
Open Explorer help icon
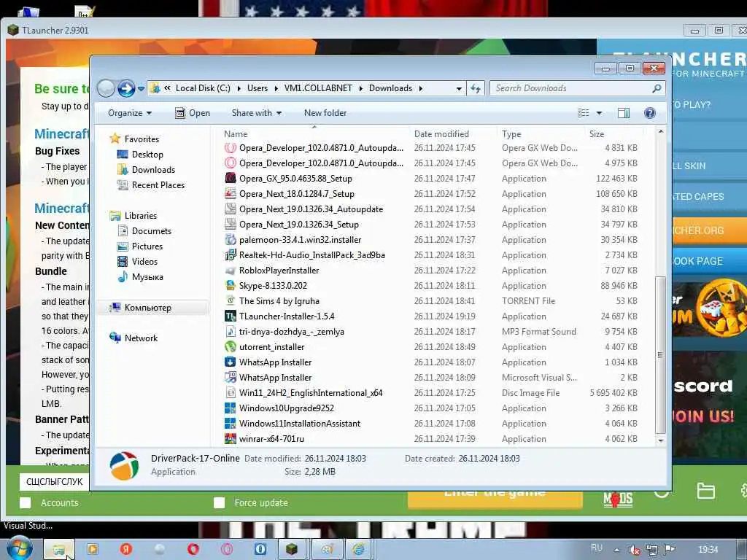650,113
